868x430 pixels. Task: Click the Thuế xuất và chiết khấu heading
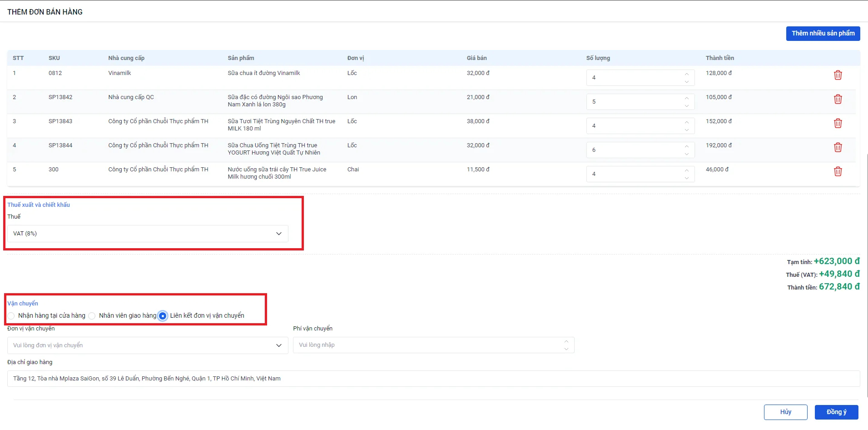point(39,205)
